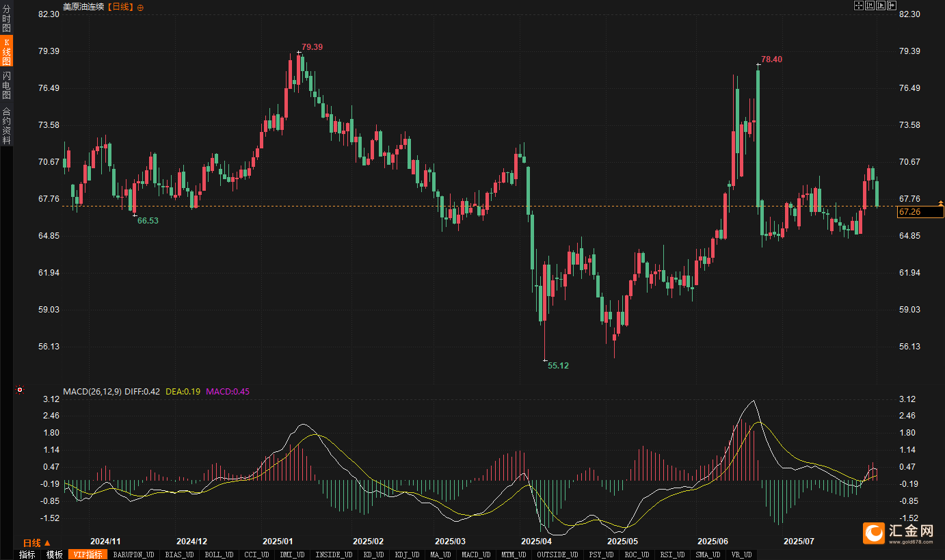Screen dimensions: 945x560
Task: Apply the SMA_UD indicator
Action: [x=708, y=555]
